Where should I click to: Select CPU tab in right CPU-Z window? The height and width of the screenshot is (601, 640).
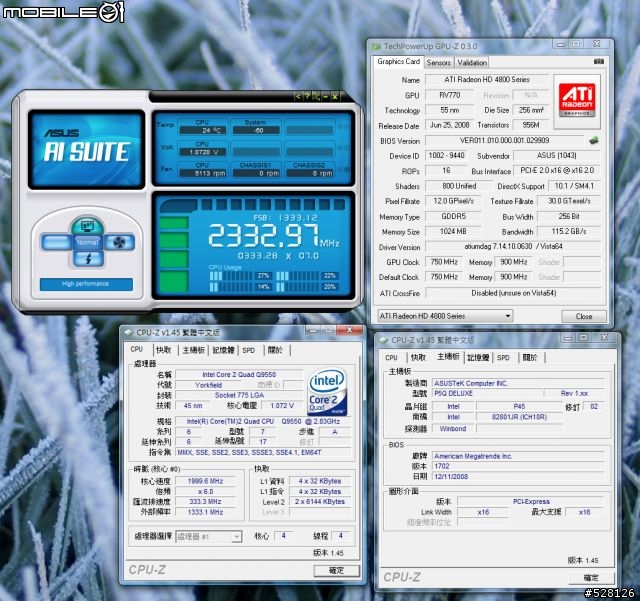pyautogui.click(x=391, y=358)
